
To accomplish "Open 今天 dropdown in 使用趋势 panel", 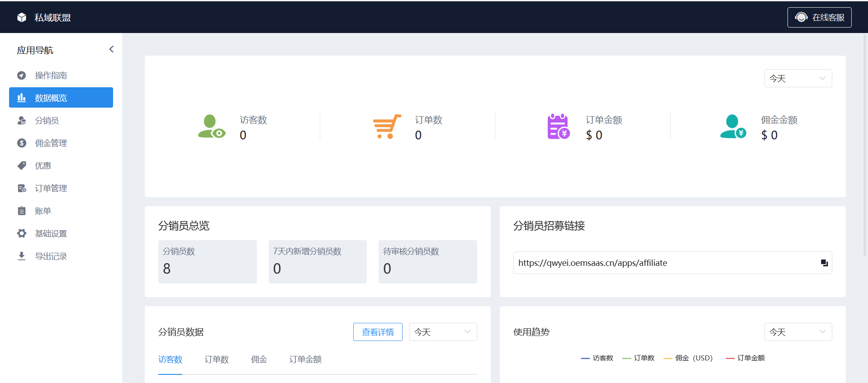I will click(798, 332).
